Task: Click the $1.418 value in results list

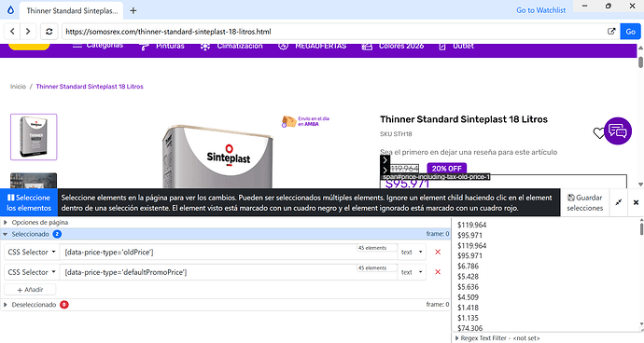Action: (x=468, y=308)
